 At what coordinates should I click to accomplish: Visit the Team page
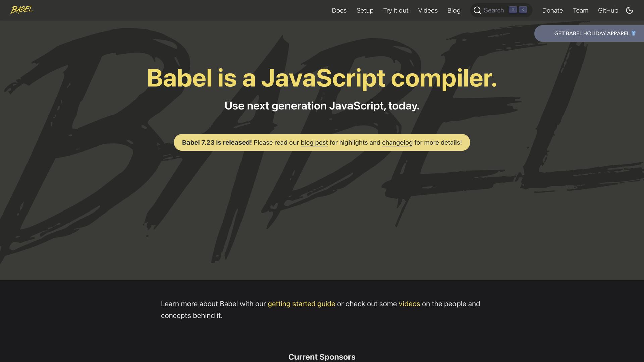580,10
